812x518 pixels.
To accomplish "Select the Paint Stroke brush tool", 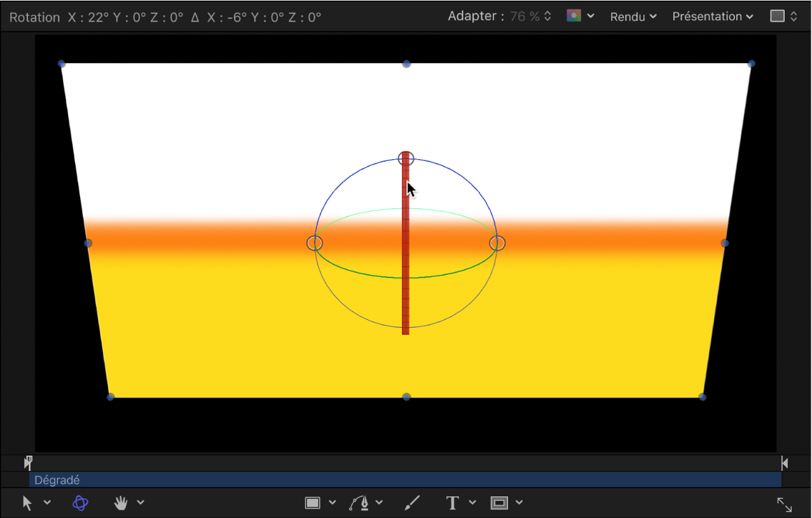I will pos(412,503).
